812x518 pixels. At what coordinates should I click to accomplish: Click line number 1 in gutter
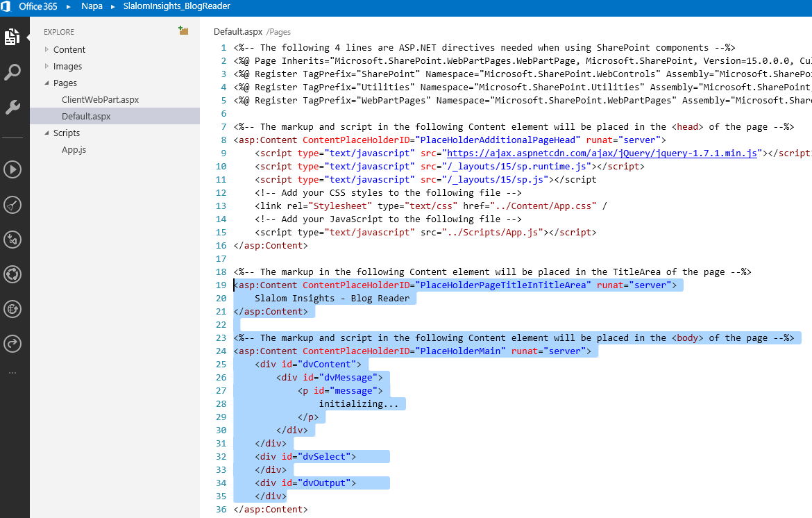click(223, 48)
